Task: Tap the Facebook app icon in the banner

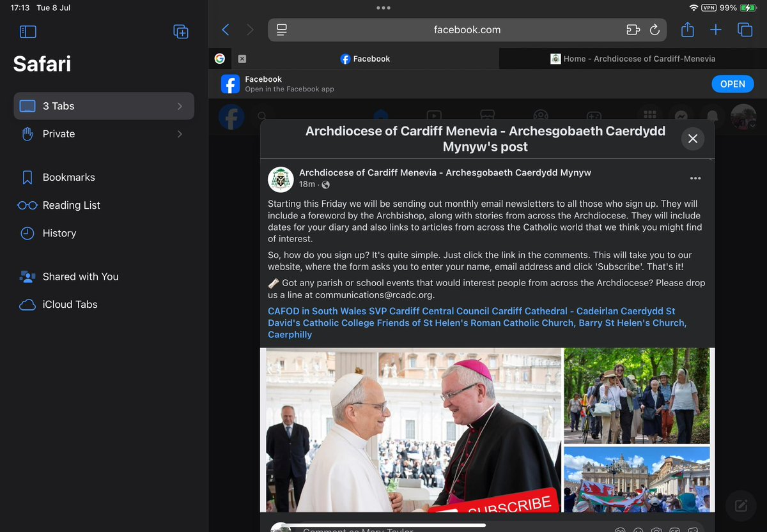Action: point(230,84)
